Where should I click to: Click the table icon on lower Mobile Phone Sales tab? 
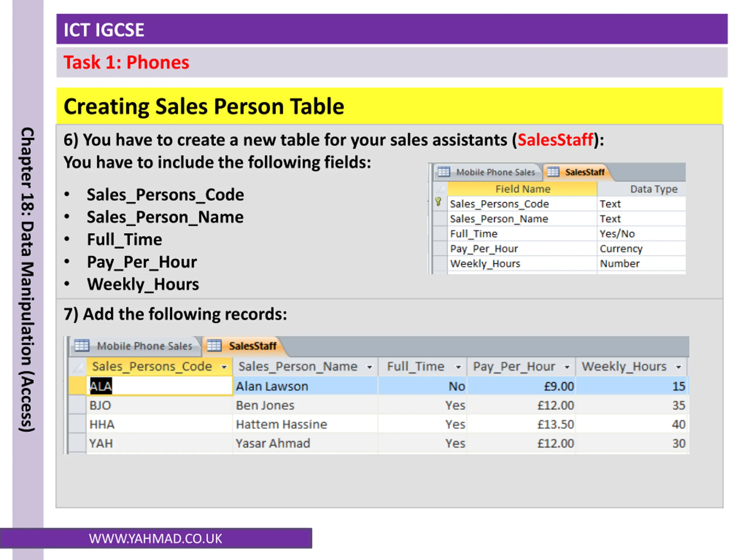[x=82, y=345]
